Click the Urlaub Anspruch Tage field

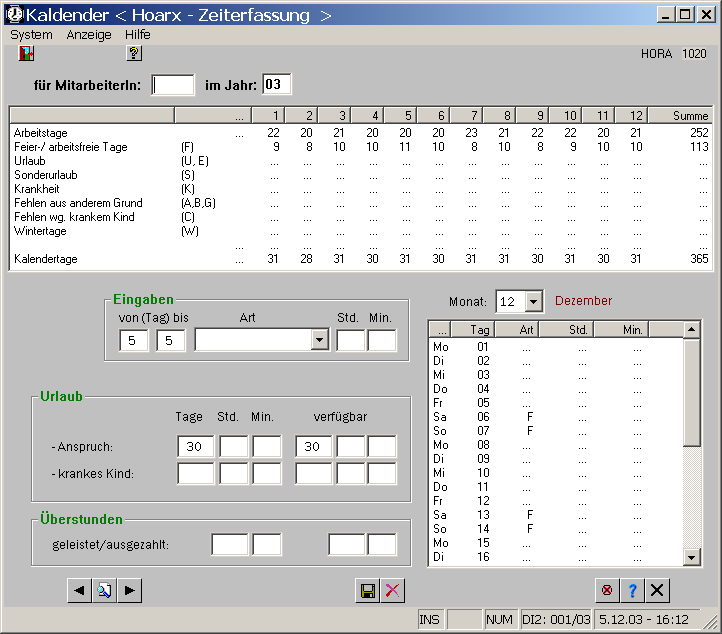(x=195, y=447)
